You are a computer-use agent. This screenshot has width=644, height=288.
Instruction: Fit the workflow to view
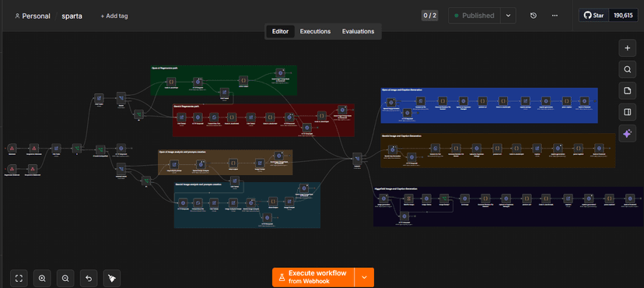coord(19,278)
